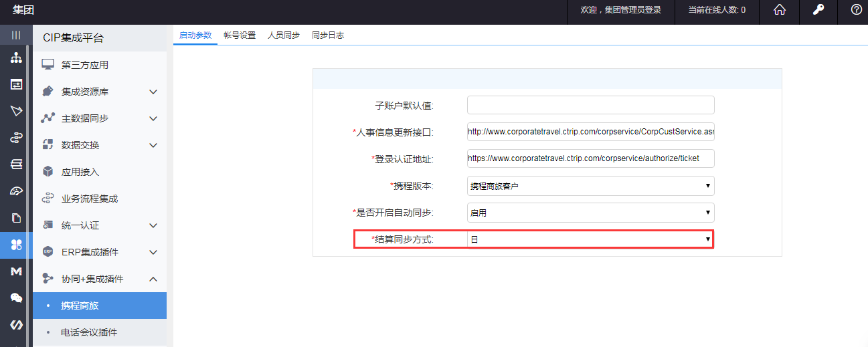Expand the 统一认证 chevron
This screenshot has height=347, width=868.
tap(153, 225)
